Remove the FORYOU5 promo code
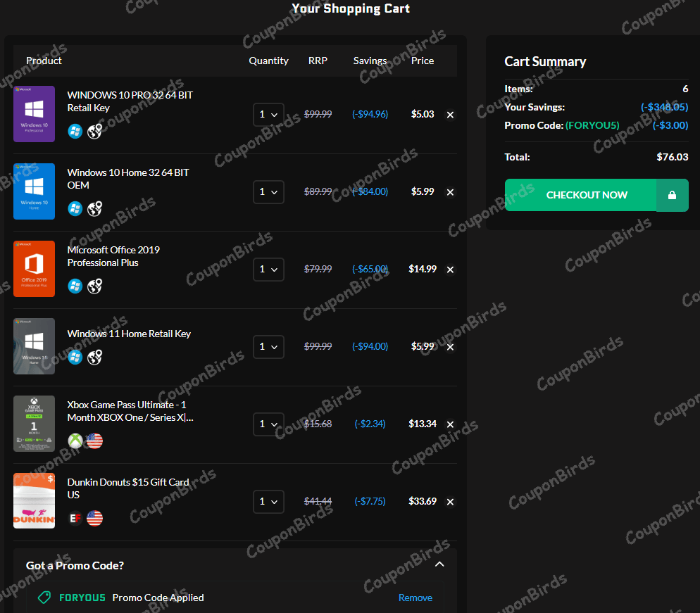The height and width of the screenshot is (613, 700). 415,598
